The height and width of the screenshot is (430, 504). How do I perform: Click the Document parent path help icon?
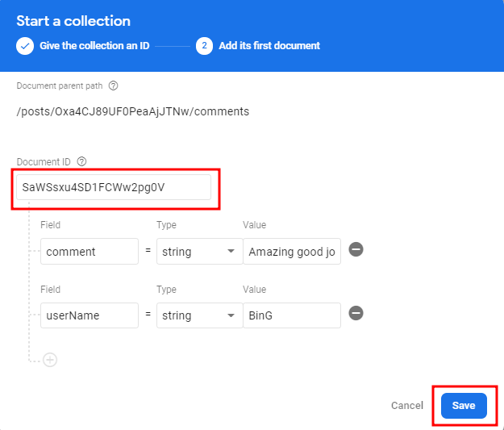[113, 86]
